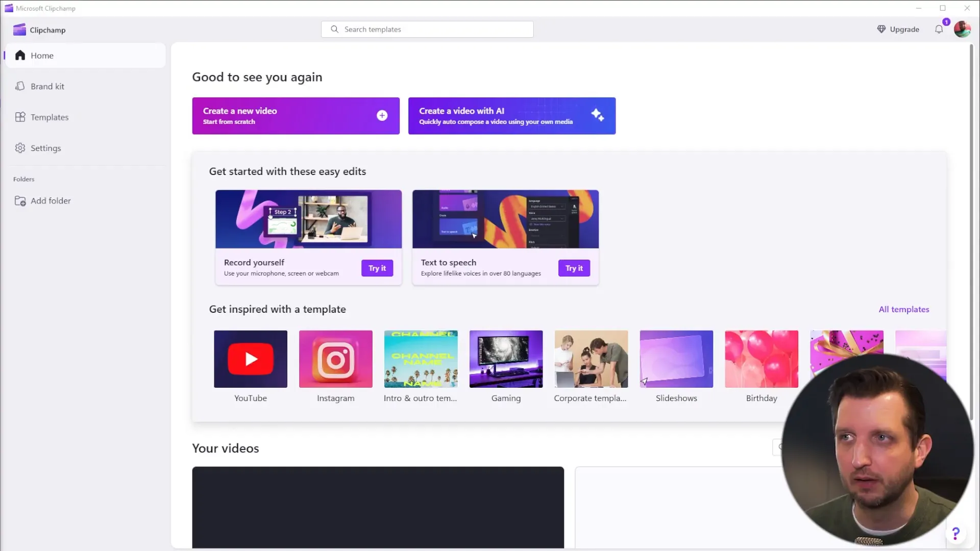The image size is (980, 551).
Task: Select the YouTube template category
Action: tap(251, 359)
